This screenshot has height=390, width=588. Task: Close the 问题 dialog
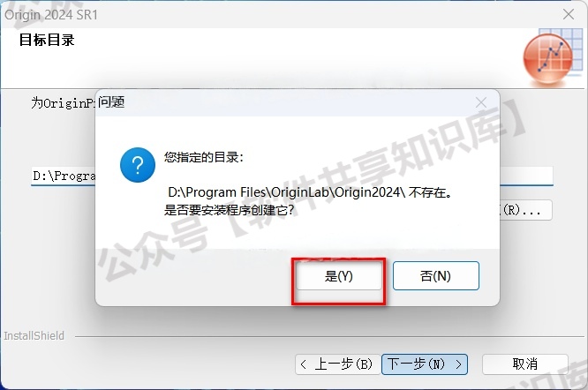(481, 102)
